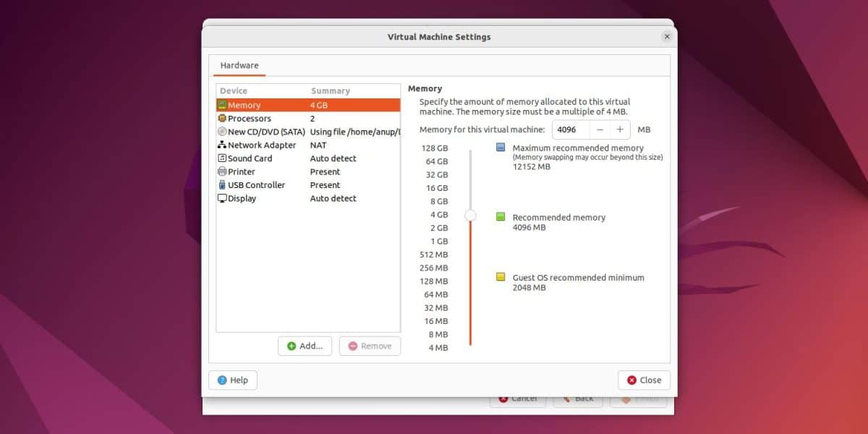Click the Add hardware button
The height and width of the screenshot is (434, 868).
pos(305,346)
